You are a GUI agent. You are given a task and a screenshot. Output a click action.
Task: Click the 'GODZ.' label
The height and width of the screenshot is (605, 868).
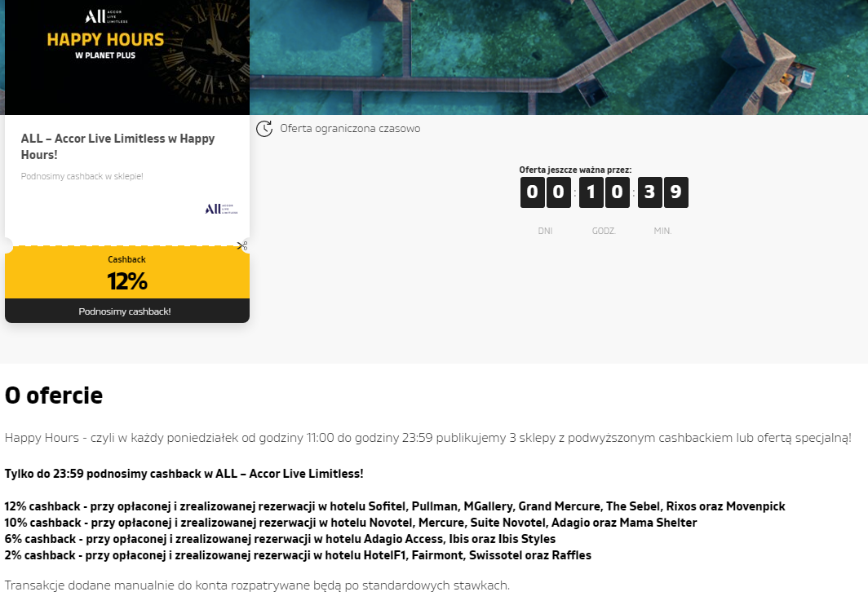604,231
